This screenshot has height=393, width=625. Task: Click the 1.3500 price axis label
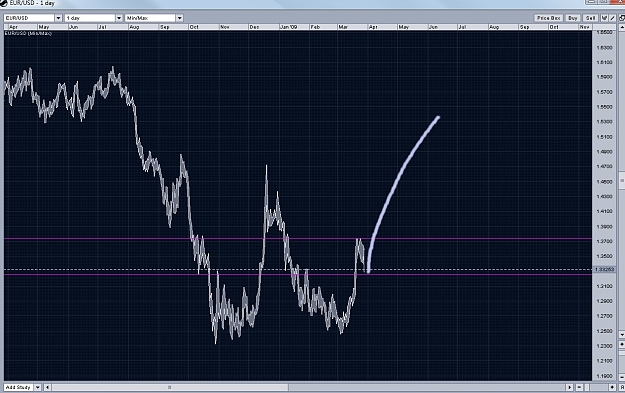coord(604,256)
